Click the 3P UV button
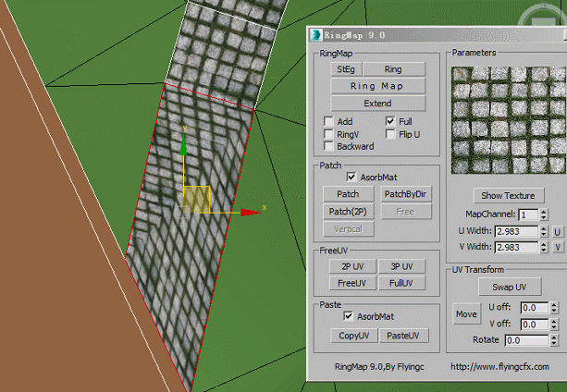This screenshot has width=567, height=392. pyautogui.click(x=401, y=266)
